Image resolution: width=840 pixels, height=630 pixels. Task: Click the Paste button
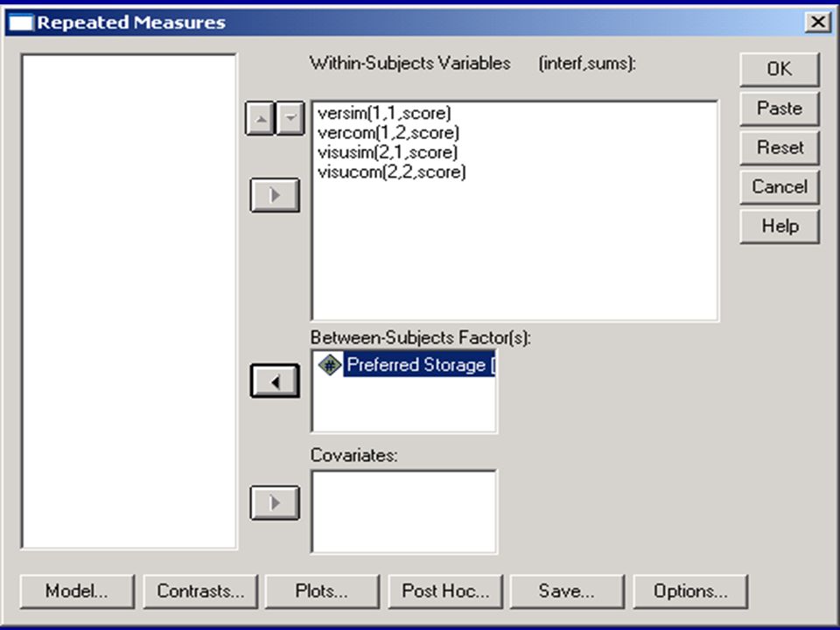coord(780,108)
